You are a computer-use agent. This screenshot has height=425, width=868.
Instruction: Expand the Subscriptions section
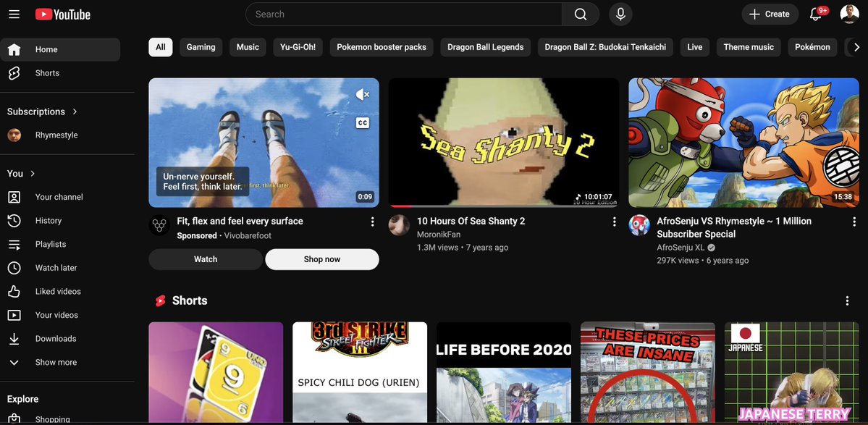43,111
